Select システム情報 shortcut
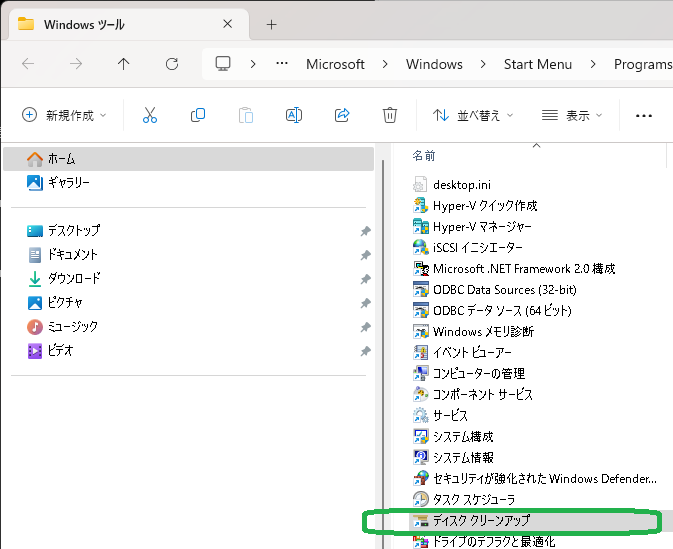 point(453,458)
